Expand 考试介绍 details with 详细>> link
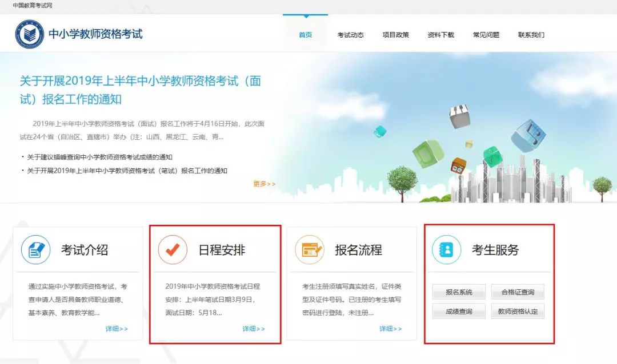This screenshot has width=617, height=364. 117,329
